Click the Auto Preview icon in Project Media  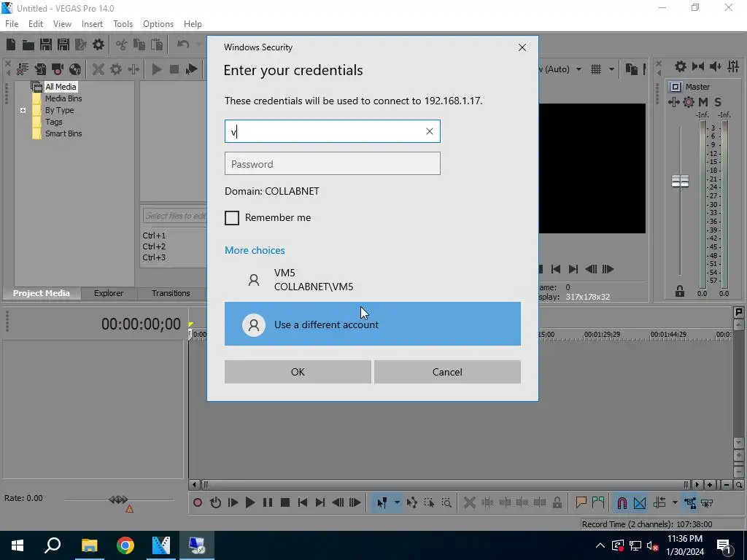click(x=192, y=69)
